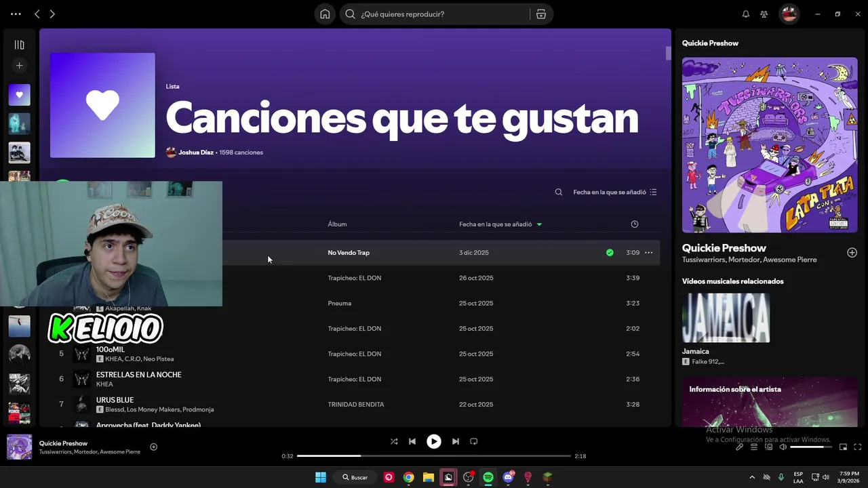
Task: Sort by the Álbum column header
Action: (337, 224)
